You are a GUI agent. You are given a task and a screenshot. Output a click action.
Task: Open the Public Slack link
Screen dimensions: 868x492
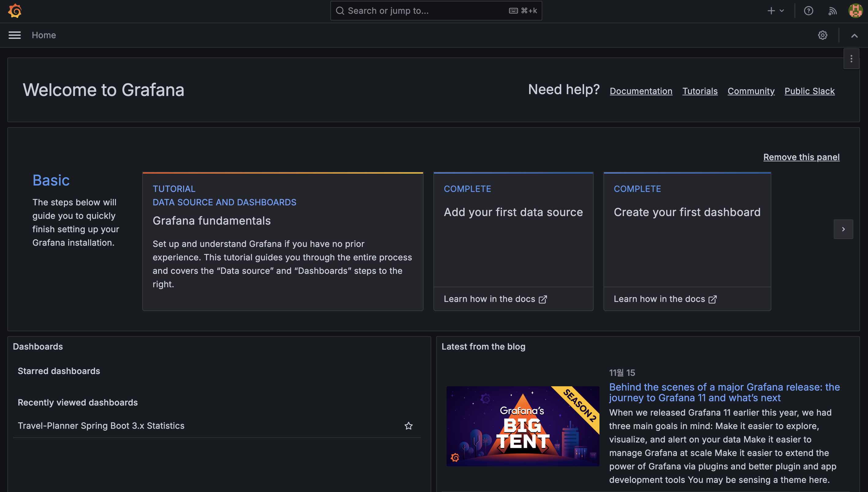click(x=810, y=91)
